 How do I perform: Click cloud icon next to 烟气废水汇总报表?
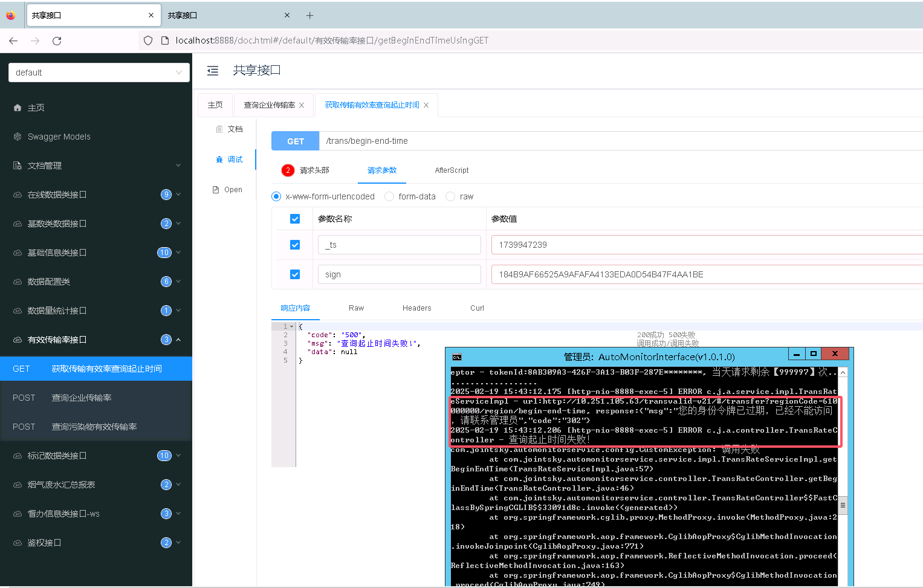point(17,485)
